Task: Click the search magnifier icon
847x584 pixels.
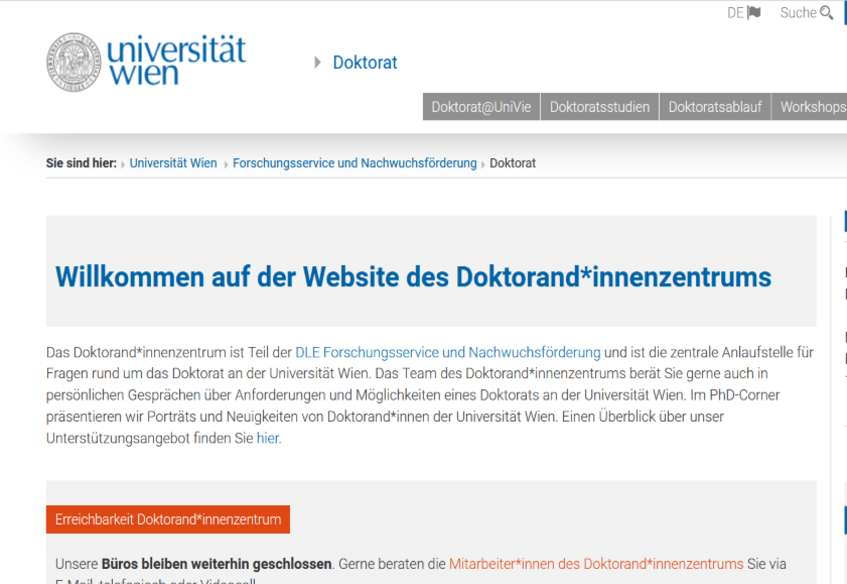Action: pos(826,12)
